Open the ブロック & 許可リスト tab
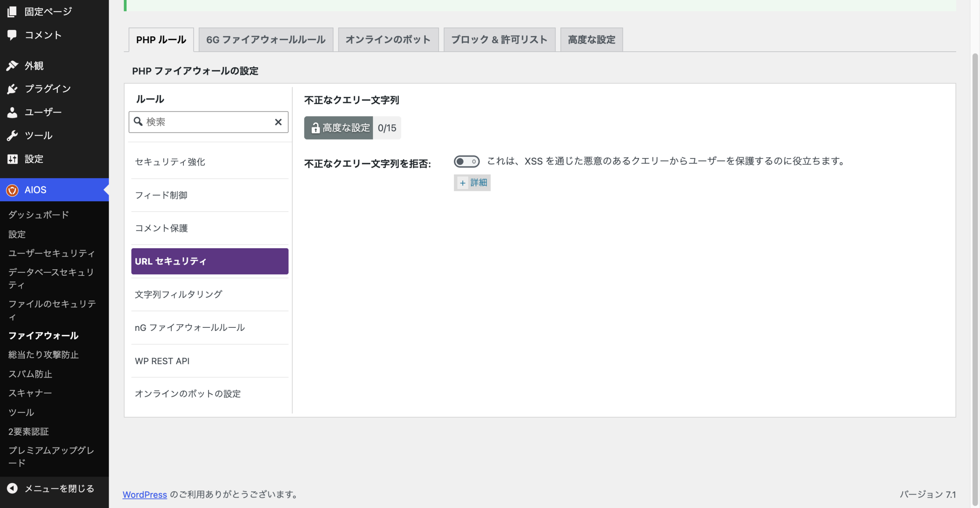 [x=499, y=39]
